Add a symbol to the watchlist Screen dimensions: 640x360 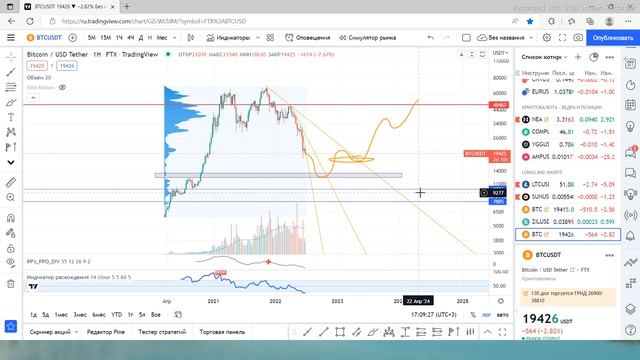click(x=578, y=57)
